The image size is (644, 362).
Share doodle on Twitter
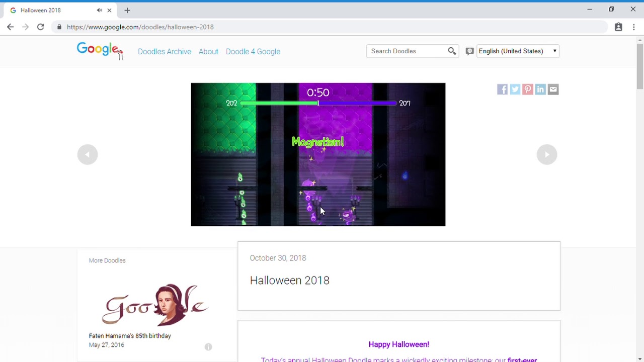coord(515,89)
